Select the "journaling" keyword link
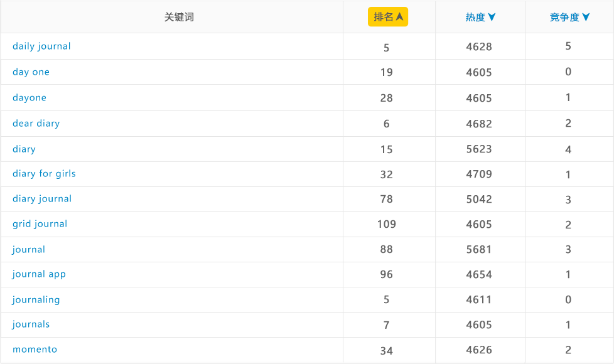614x364 pixels. pos(36,300)
